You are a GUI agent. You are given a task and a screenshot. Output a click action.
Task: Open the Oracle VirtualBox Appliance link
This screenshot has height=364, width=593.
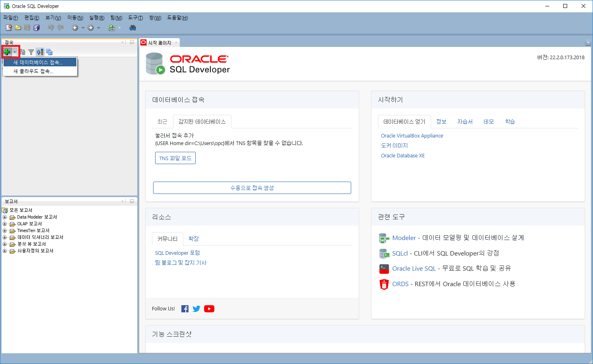click(412, 136)
